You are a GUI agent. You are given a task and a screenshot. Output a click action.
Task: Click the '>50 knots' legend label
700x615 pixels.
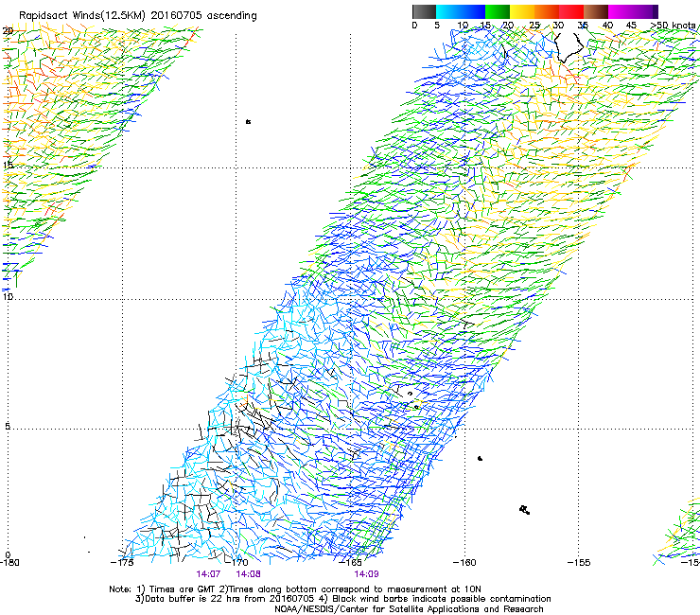[674, 26]
